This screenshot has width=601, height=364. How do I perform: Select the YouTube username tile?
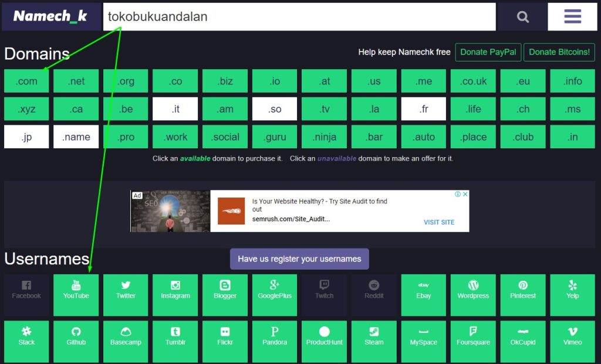[x=76, y=290]
